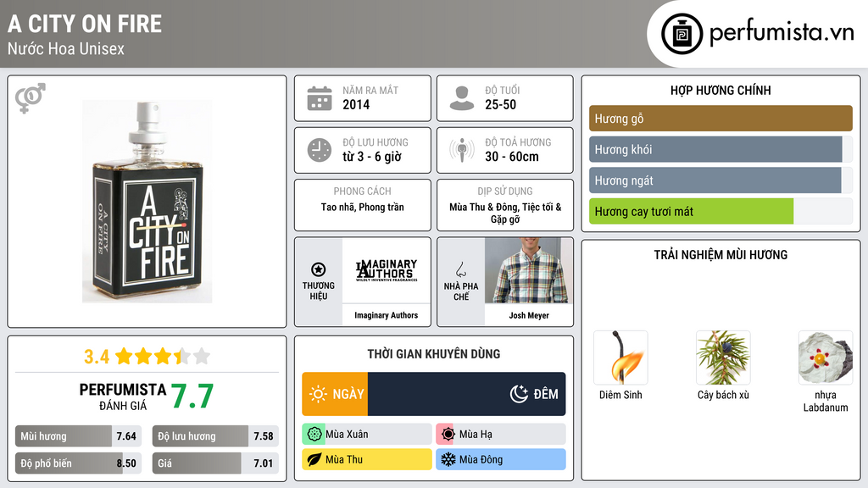The height and width of the screenshot is (488, 868).
Task: Click the sun icon in the Ngày bar
Action: 318,394
